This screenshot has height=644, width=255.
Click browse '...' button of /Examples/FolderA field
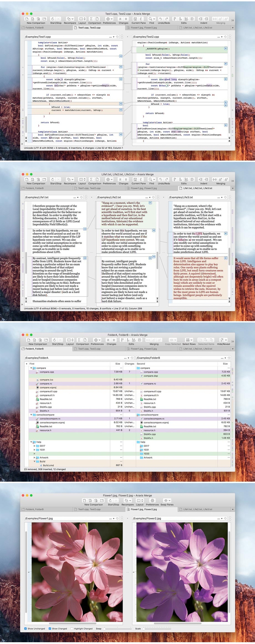[x=125, y=358]
